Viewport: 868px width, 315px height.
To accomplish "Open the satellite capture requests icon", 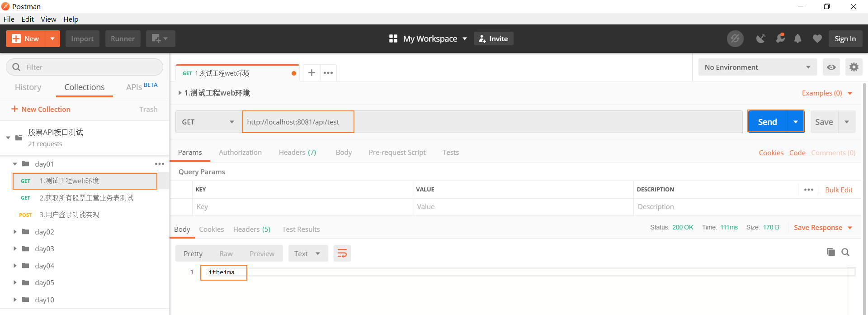I will (x=761, y=38).
